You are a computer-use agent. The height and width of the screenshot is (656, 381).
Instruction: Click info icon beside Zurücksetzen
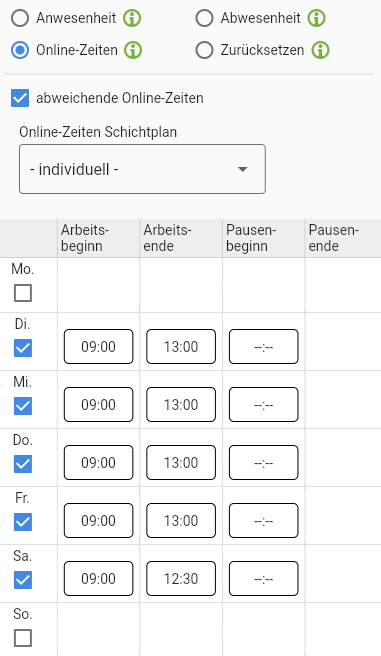point(321,50)
